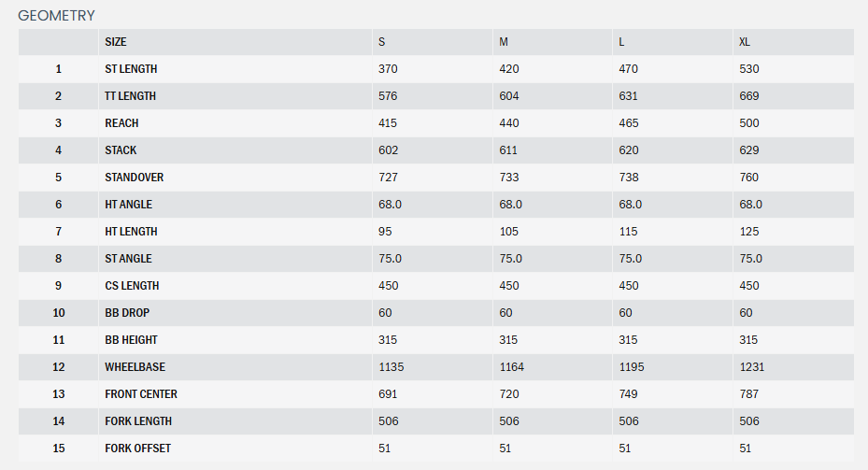The image size is (868, 470).
Task: Select the STACK value for size M
Action: (x=509, y=150)
